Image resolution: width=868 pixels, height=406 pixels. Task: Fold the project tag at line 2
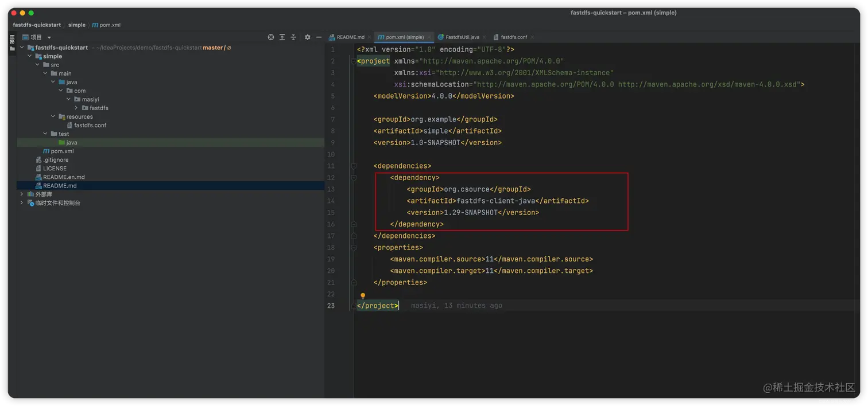354,61
